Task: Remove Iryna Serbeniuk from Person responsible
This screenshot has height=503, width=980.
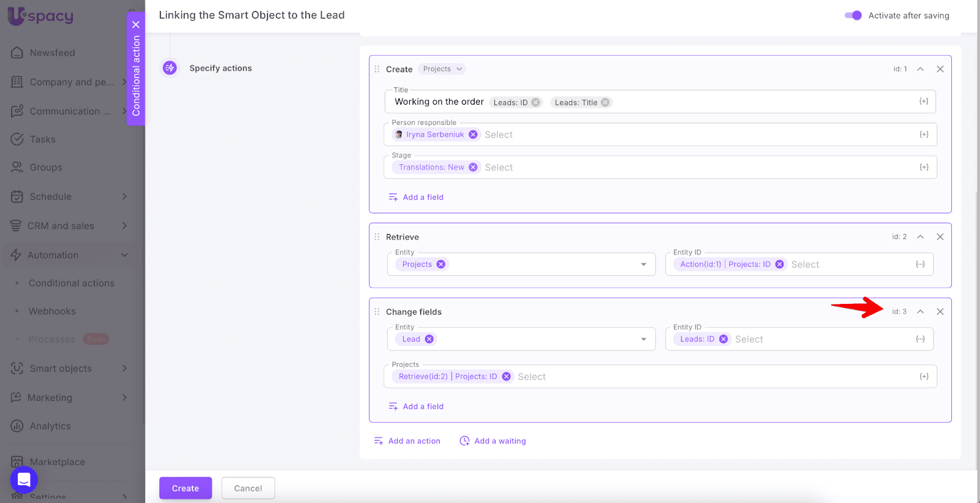Action: coord(473,135)
